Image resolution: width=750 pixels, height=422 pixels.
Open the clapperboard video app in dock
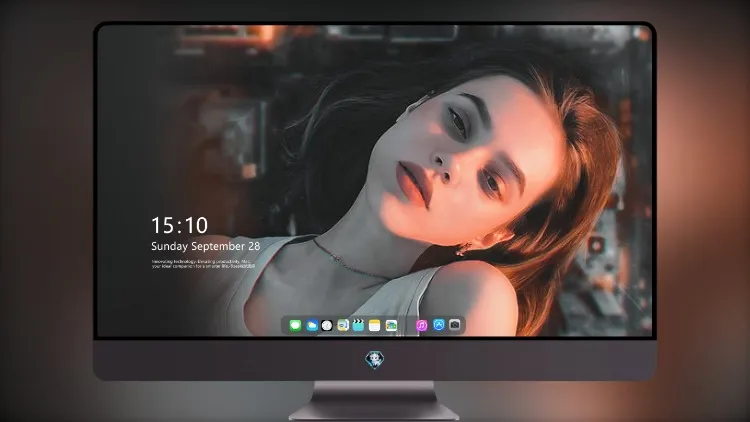click(358, 325)
